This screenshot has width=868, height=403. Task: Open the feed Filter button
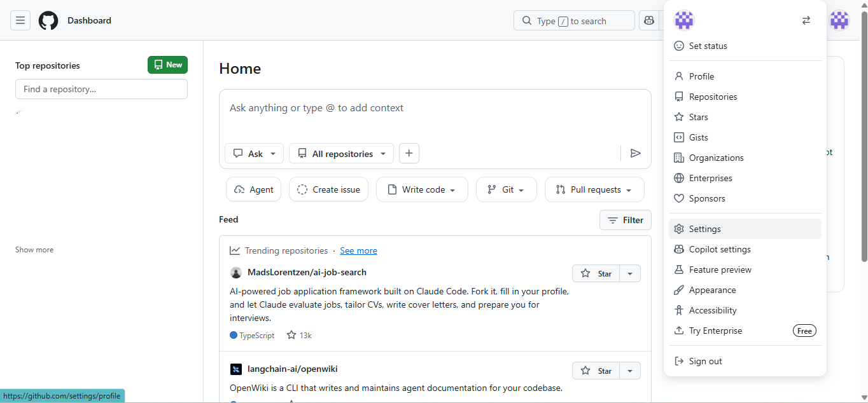[x=626, y=220]
